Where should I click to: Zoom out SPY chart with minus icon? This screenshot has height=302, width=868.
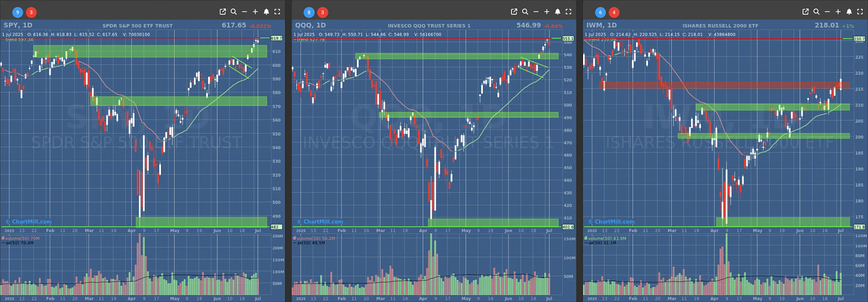tap(244, 11)
